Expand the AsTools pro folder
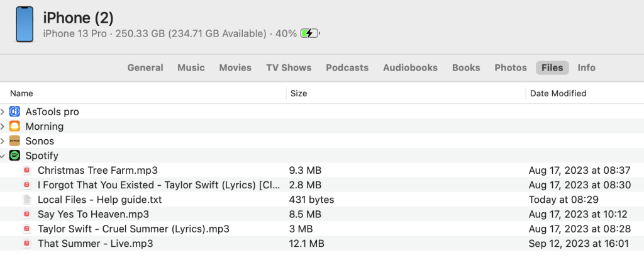The image size is (644, 262). [3, 111]
